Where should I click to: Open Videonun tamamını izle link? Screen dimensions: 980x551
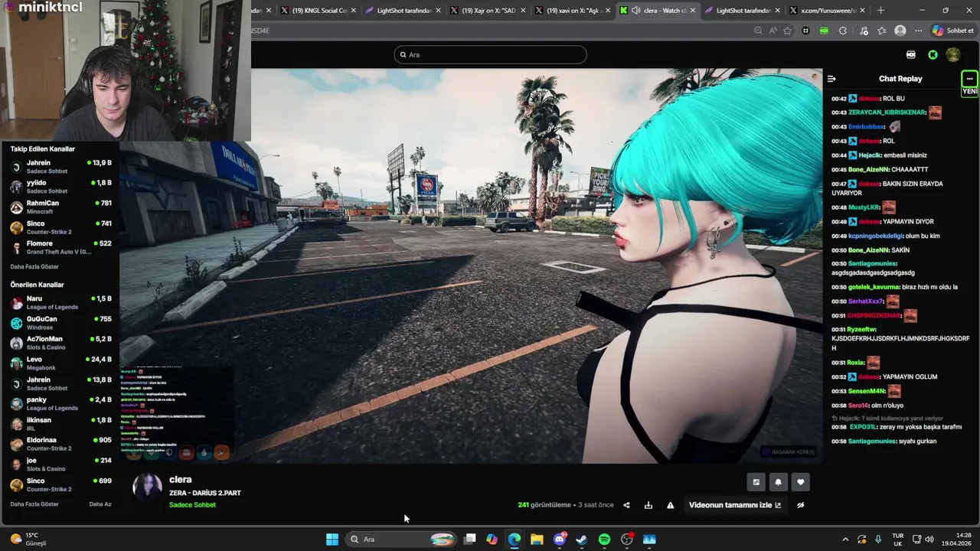click(x=735, y=505)
